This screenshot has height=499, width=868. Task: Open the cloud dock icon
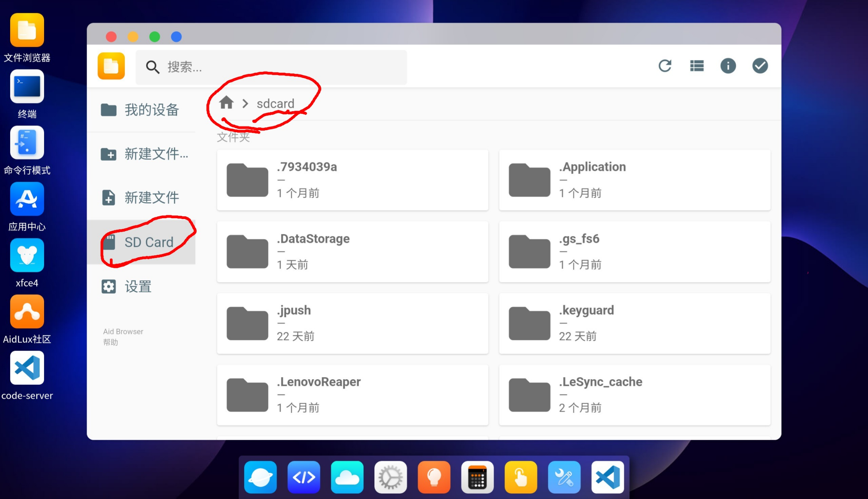click(x=347, y=477)
